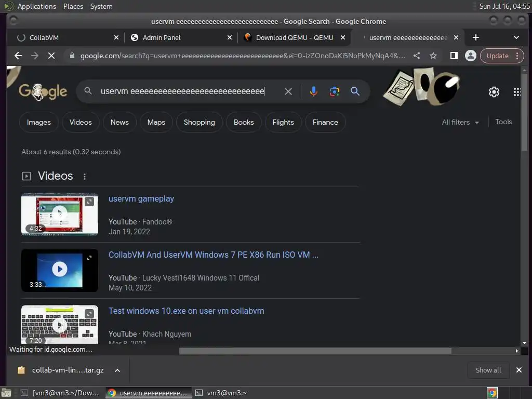Image resolution: width=532 pixels, height=399 pixels.
Task: Stop page loading with the X button
Action: coord(51,56)
